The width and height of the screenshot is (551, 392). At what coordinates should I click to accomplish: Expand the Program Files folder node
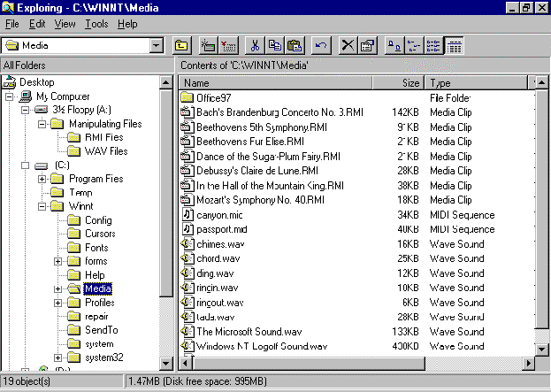coord(42,179)
